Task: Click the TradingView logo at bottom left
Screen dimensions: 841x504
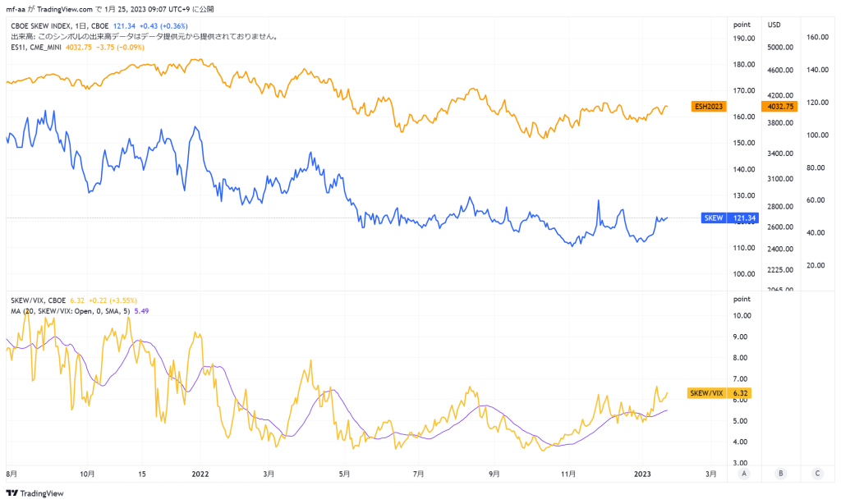Action: pyautogui.click(x=34, y=493)
